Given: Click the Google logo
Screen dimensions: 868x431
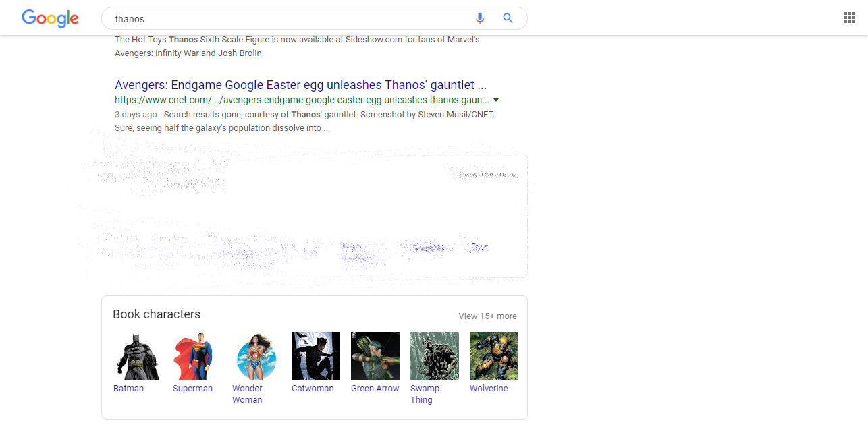Looking at the screenshot, I should click(x=50, y=18).
